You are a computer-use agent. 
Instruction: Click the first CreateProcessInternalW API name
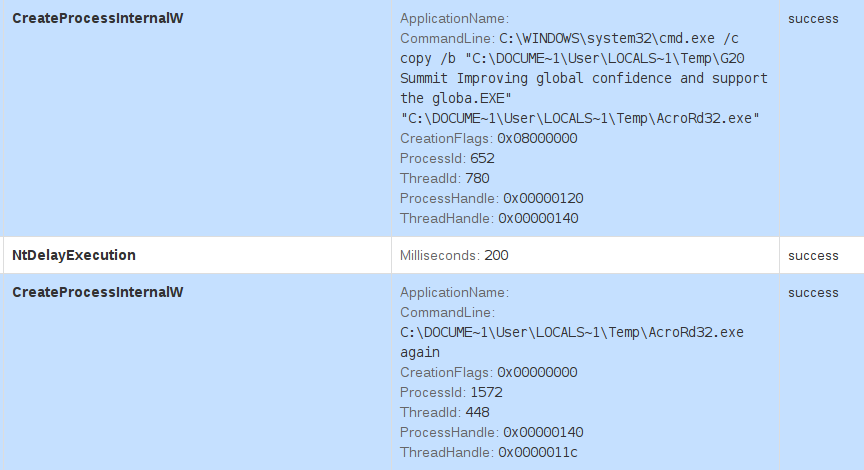(x=97, y=18)
